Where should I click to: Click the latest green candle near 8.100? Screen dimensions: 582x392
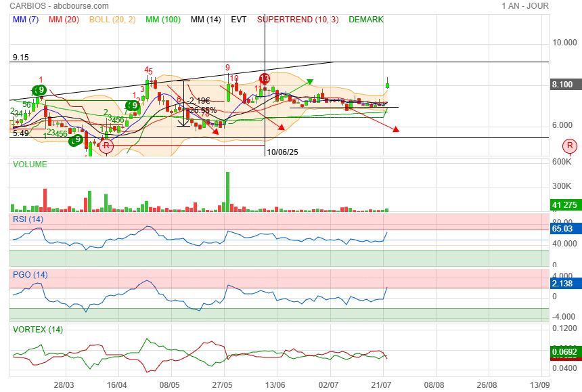point(388,85)
